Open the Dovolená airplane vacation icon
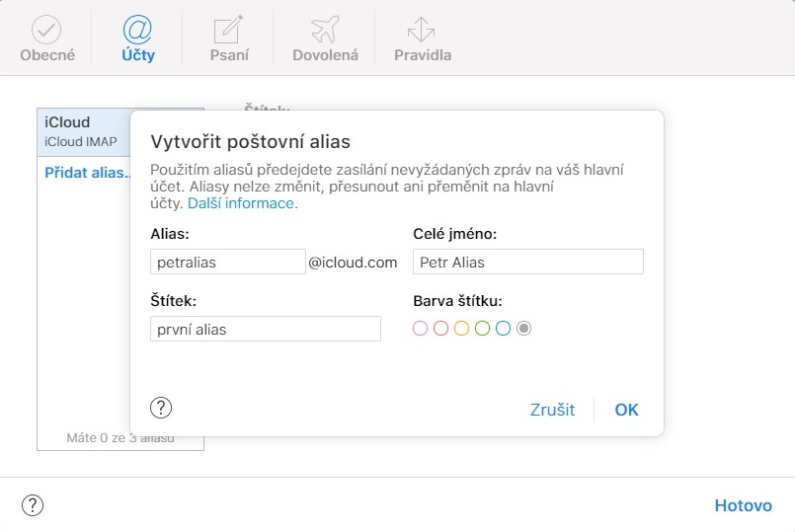Image resolution: width=795 pixels, height=532 pixels. coord(325,31)
